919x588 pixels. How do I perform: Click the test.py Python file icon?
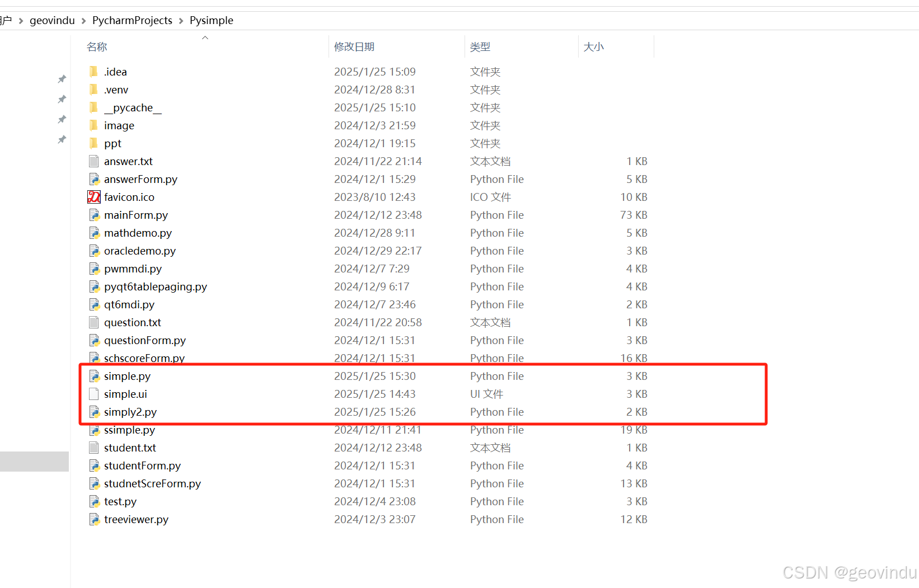(x=94, y=501)
